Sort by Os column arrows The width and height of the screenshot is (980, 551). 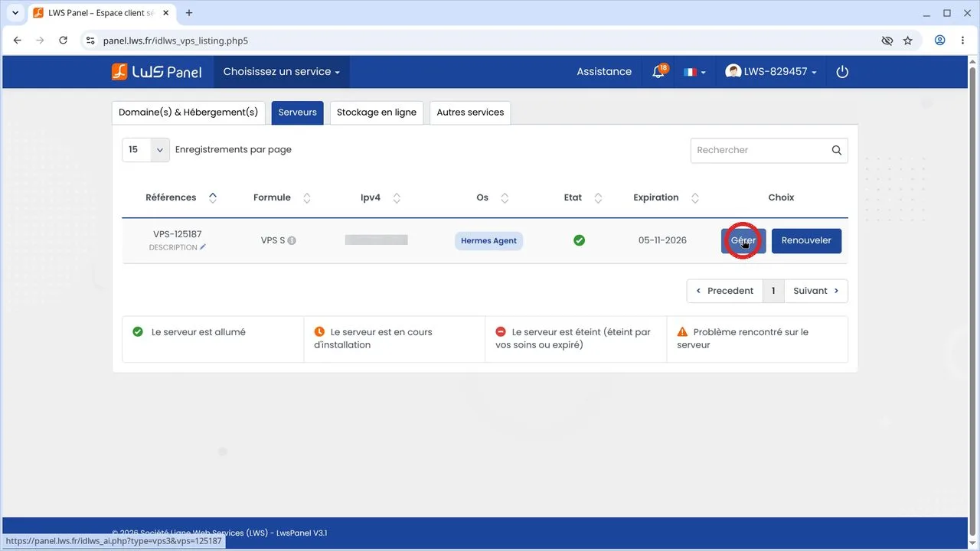[x=505, y=197]
